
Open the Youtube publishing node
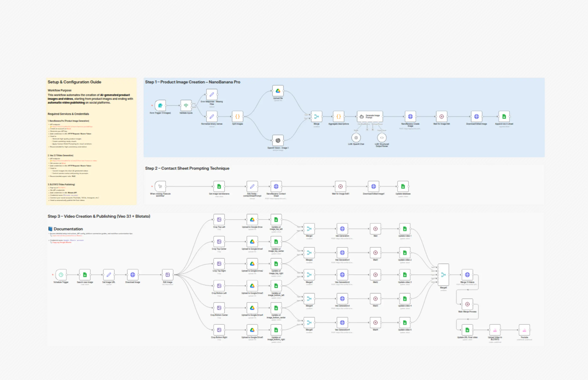pos(524,330)
